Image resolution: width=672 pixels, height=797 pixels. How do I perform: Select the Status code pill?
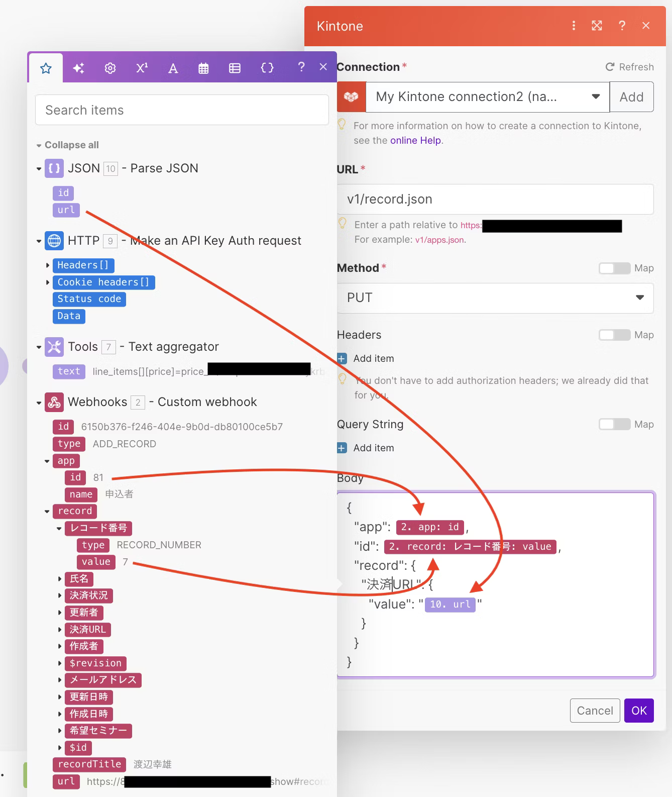click(x=89, y=299)
